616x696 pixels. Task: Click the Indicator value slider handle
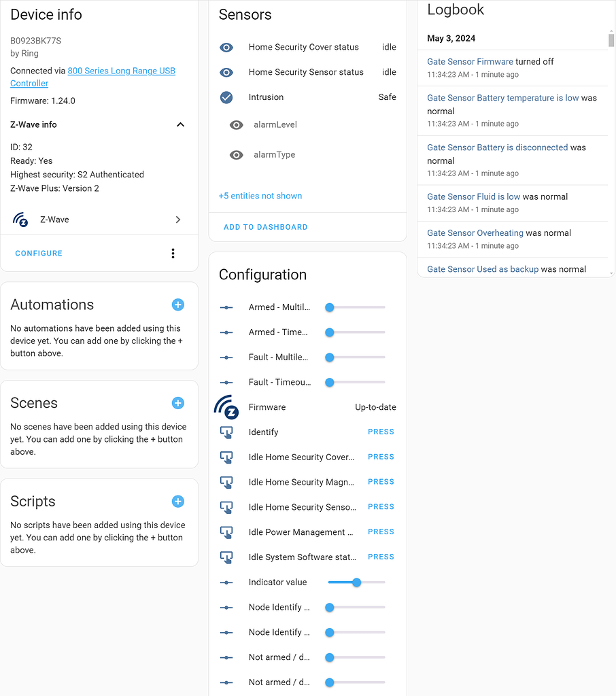(x=356, y=582)
